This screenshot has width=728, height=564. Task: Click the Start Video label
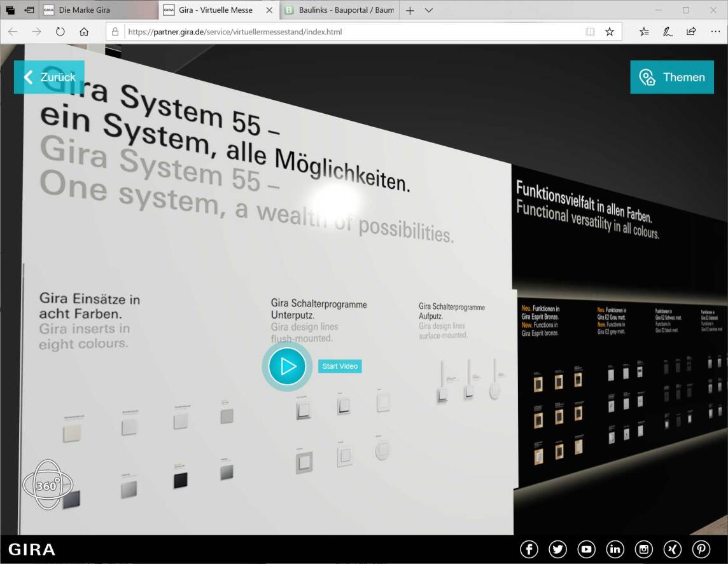[x=340, y=366]
